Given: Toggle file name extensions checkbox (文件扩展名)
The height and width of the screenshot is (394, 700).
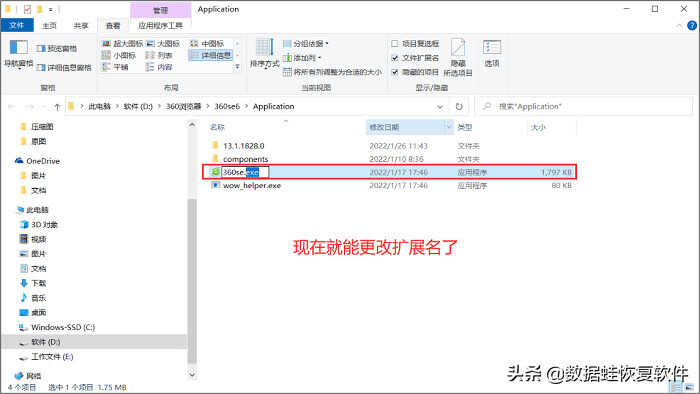Looking at the screenshot, I should tap(415, 58).
